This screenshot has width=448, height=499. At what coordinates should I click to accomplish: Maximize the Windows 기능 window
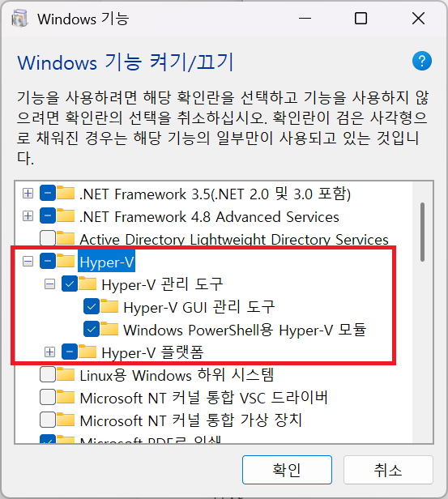click(x=361, y=19)
